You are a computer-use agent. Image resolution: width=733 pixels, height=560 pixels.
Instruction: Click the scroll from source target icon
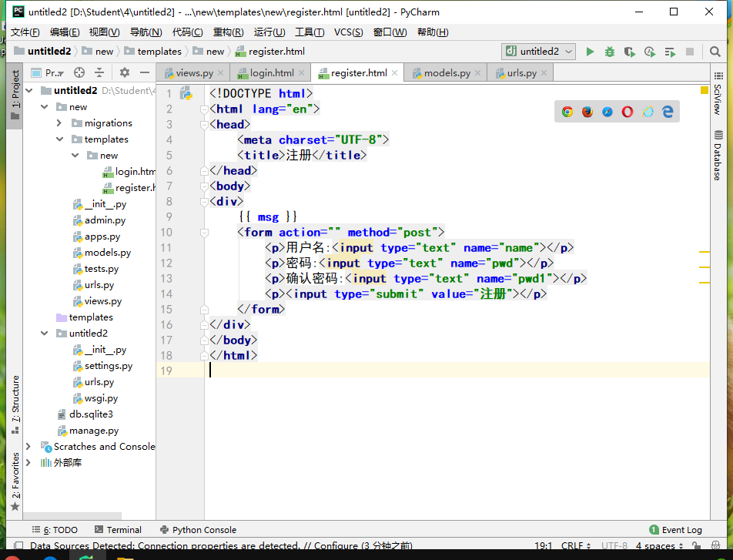tap(79, 72)
